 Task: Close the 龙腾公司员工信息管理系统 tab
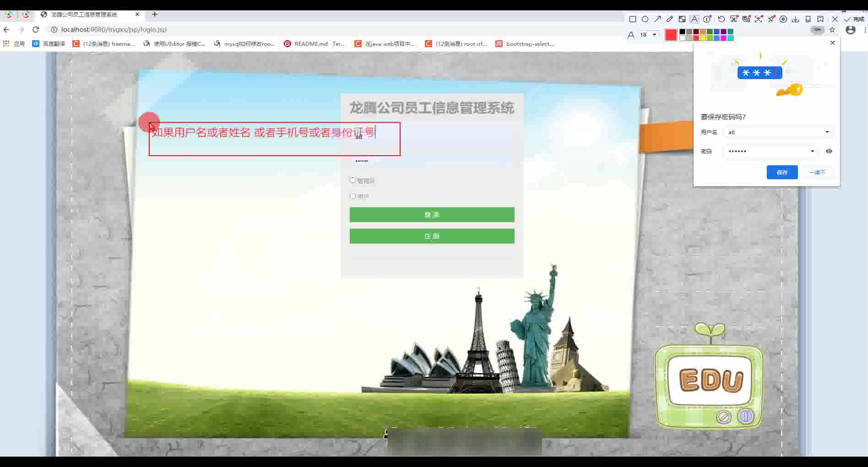(137, 14)
